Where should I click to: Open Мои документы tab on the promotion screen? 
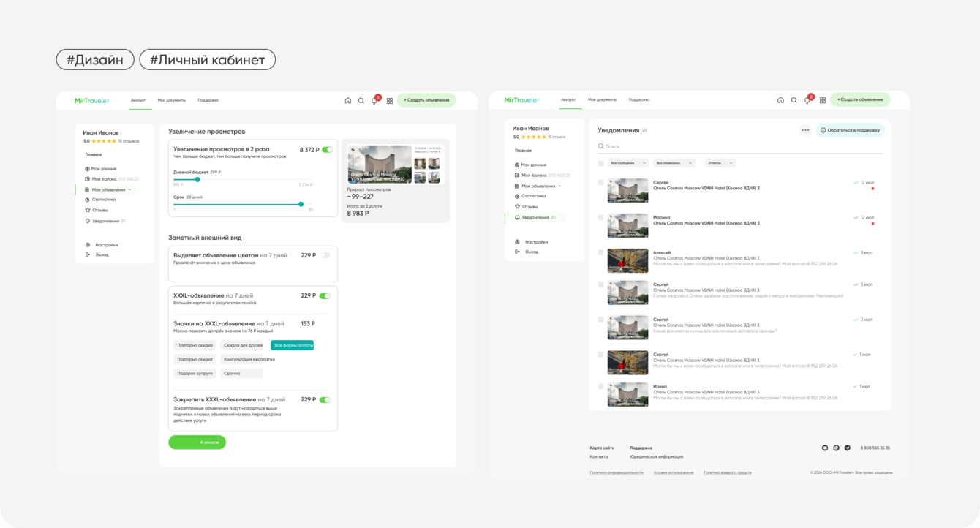tap(172, 100)
